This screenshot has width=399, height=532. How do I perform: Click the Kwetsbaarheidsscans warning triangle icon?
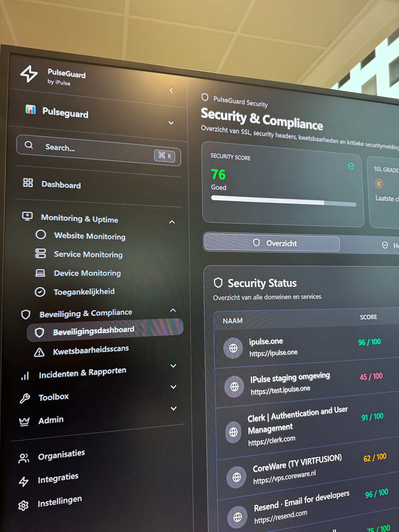39,353
